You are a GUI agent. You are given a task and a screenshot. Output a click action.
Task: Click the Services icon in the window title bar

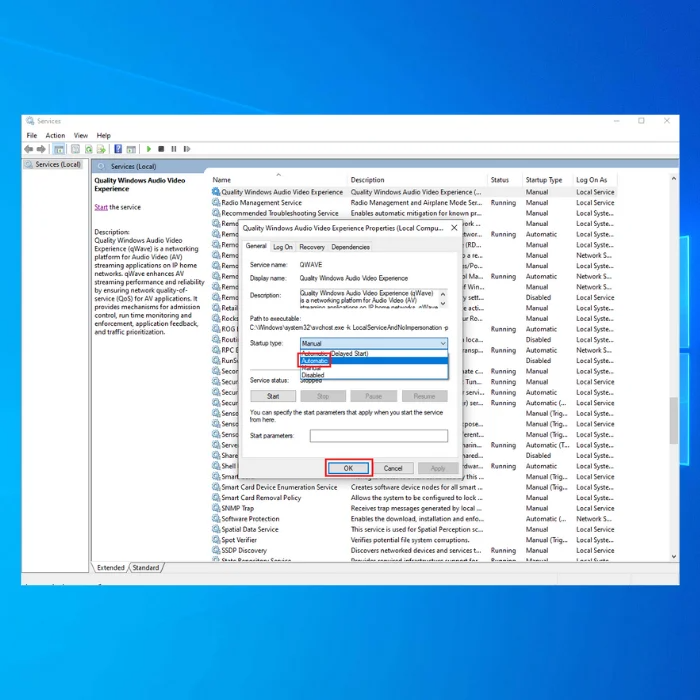pos(30,121)
